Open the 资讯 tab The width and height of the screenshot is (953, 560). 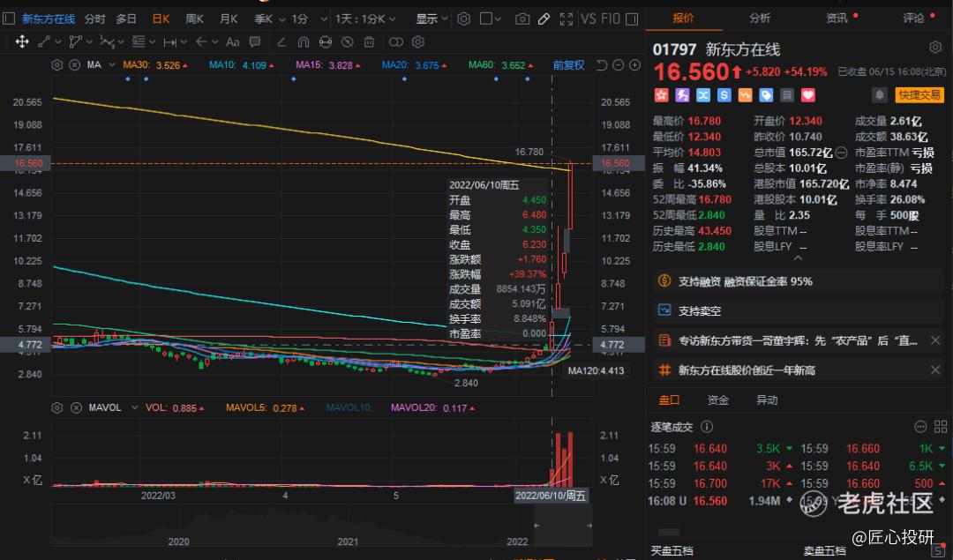[837, 19]
